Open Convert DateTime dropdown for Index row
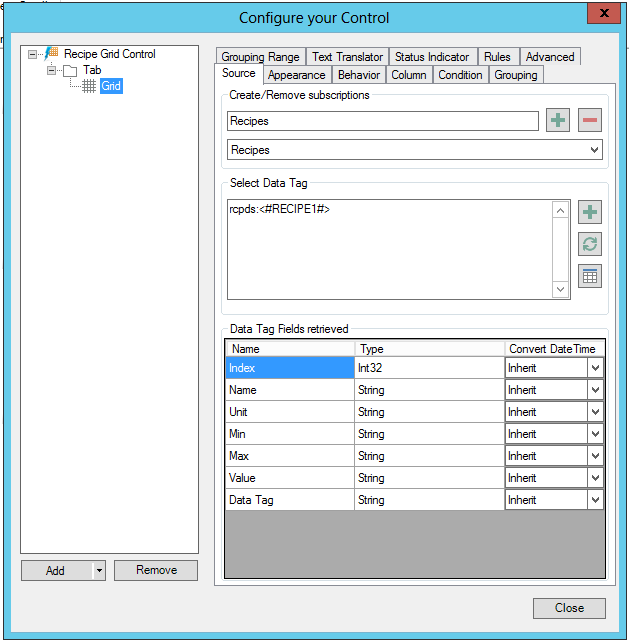 (596, 368)
